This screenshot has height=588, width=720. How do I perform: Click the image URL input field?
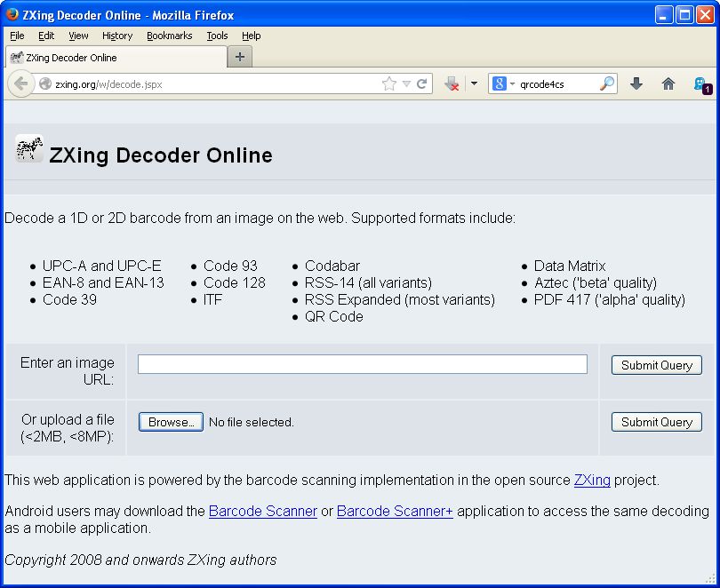coord(363,364)
